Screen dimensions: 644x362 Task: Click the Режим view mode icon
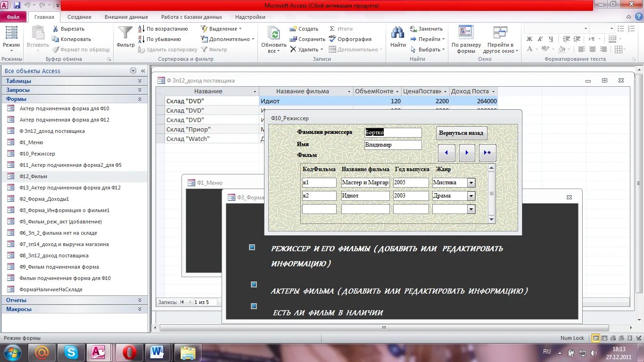tap(11, 33)
